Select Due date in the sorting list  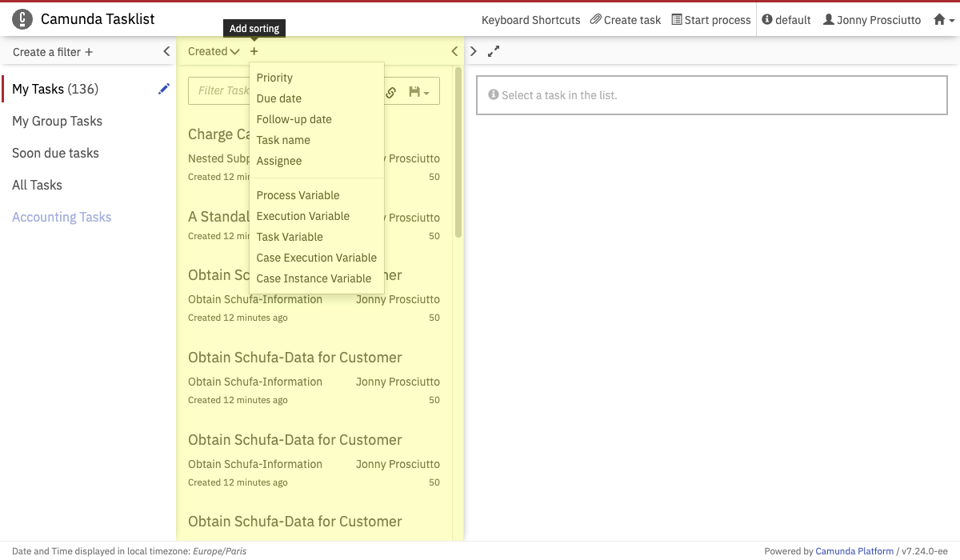(279, 98)
